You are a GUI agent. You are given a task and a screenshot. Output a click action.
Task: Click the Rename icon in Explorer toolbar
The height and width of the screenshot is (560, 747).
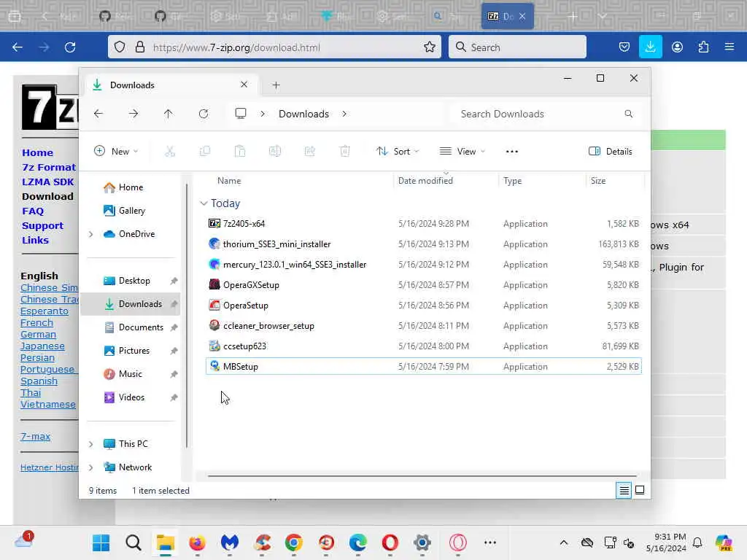(x=275, y=152)
